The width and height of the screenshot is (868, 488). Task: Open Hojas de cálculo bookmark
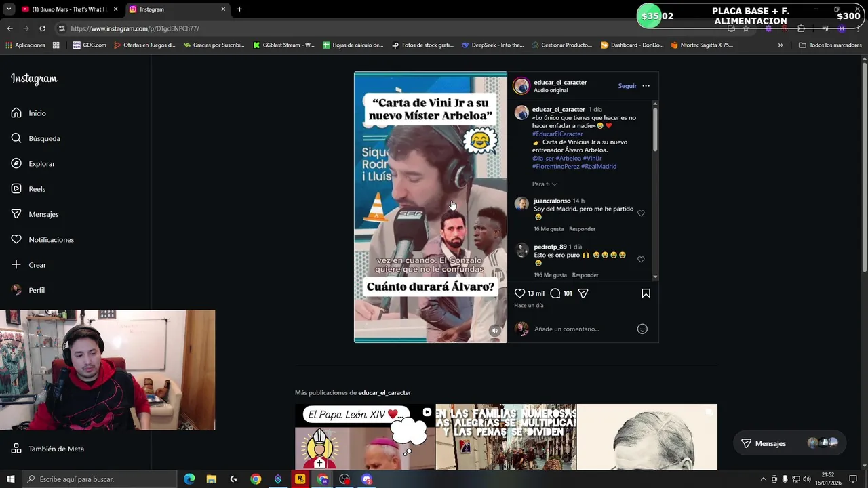pos(353,45)
